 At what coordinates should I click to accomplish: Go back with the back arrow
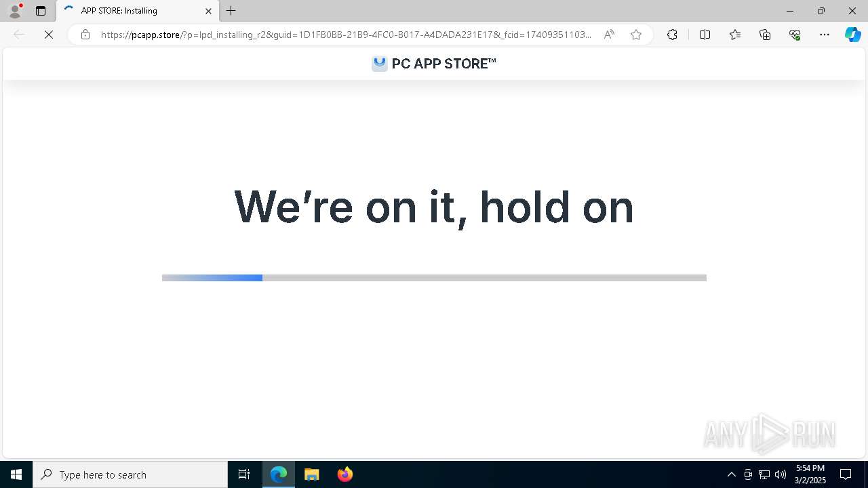click(19, 35)
